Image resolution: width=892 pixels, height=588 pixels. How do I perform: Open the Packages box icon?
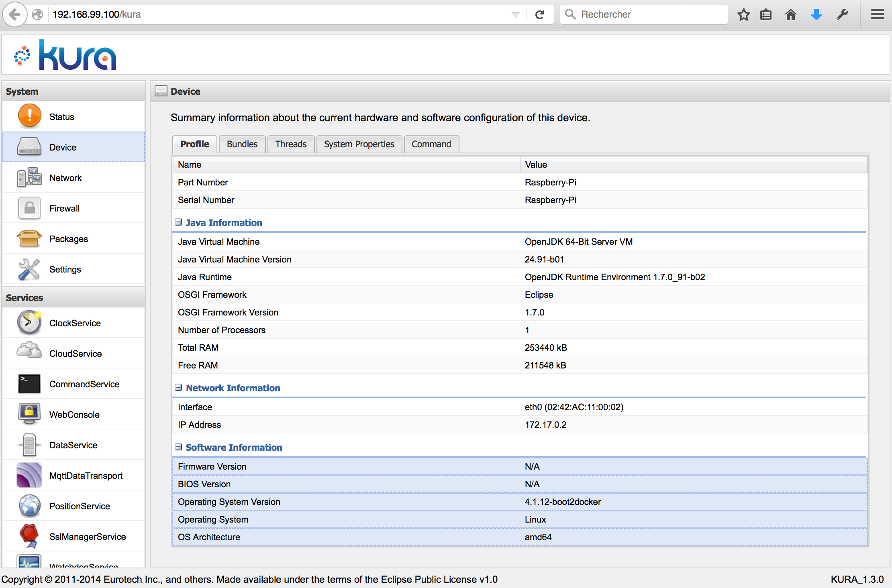[29, 238]
